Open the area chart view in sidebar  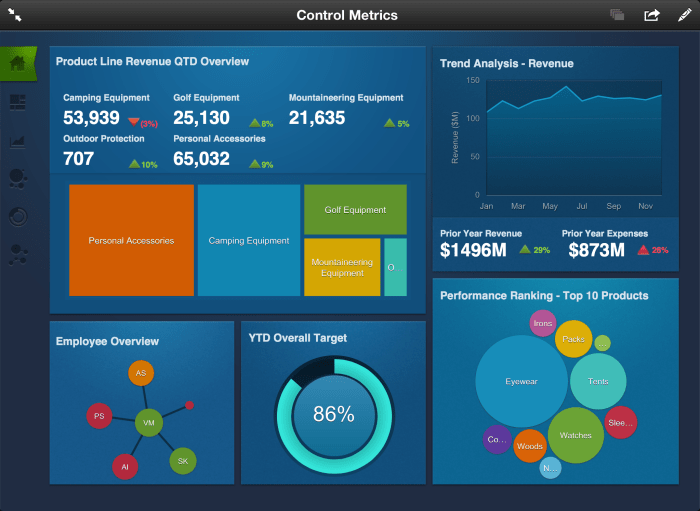tap(17, 140)
